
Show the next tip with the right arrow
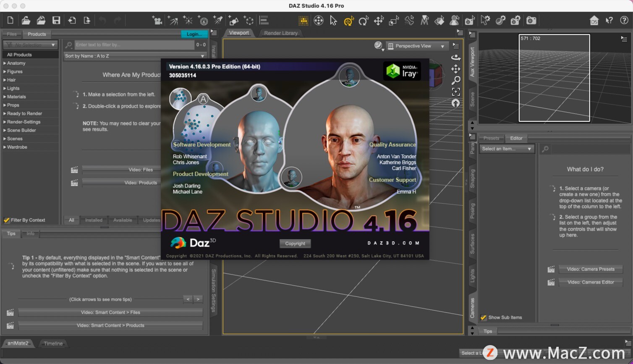pyautogui.click(x=198, y=299)
